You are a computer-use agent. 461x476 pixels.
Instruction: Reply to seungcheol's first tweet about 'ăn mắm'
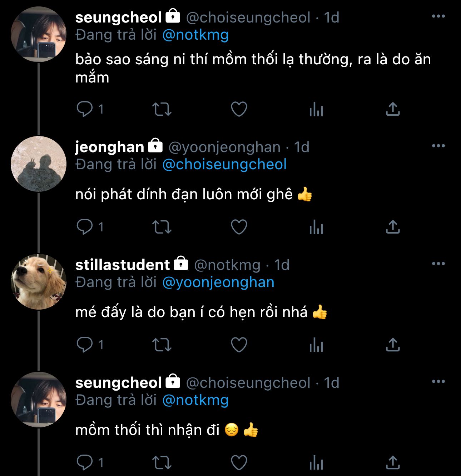click(x=85, y=109)
